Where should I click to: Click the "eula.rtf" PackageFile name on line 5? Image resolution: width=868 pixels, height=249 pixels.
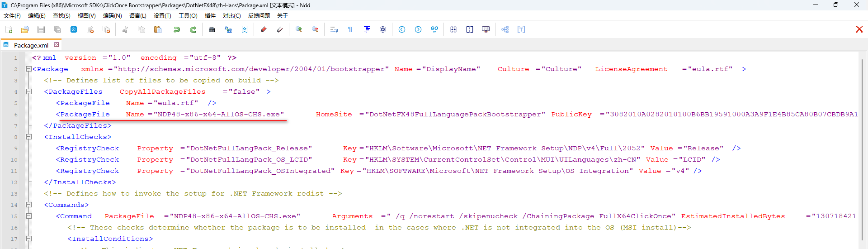click(176, 103)
